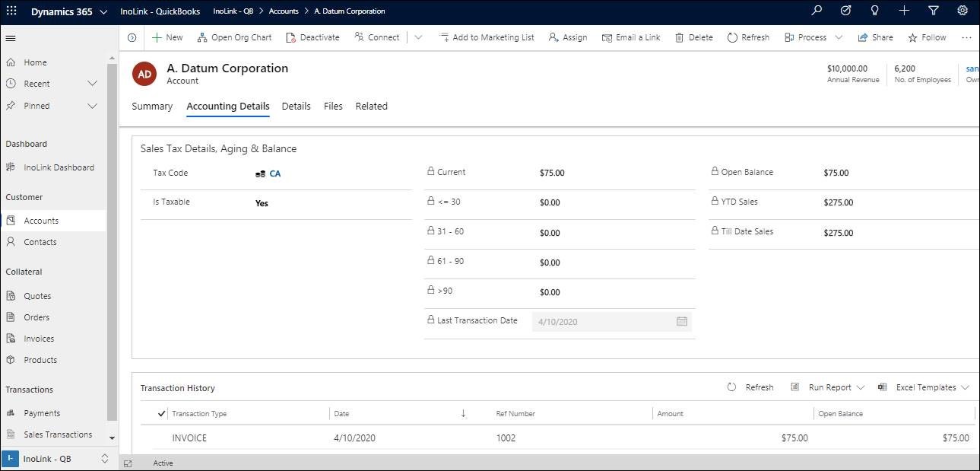Open the Related tab
Screen dimensions: 980x471
click(x=372, y=107)
